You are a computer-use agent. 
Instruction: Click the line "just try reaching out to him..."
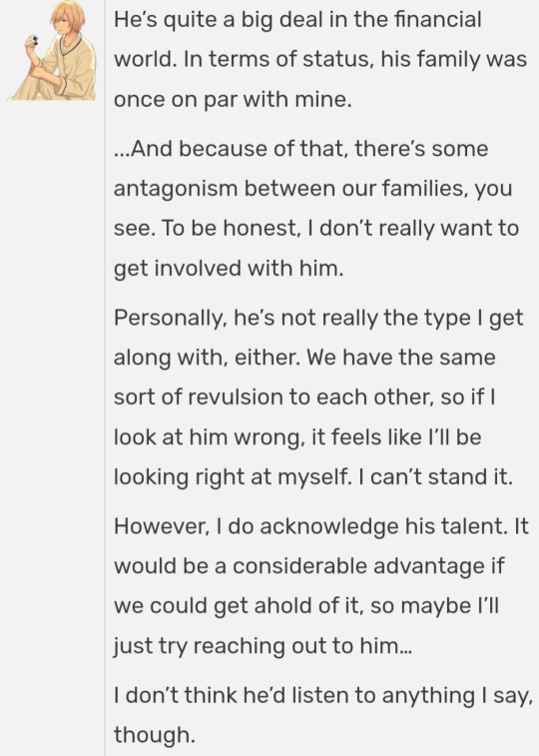263,646
